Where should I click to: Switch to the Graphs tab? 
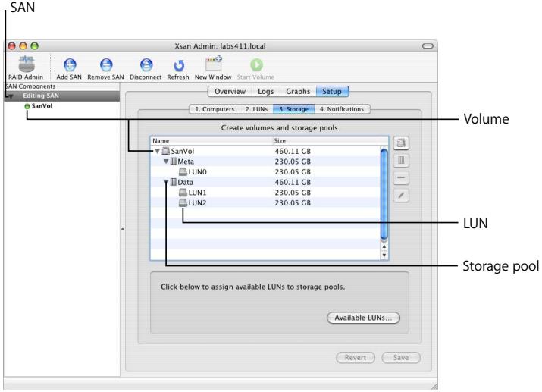click(298, 92)
